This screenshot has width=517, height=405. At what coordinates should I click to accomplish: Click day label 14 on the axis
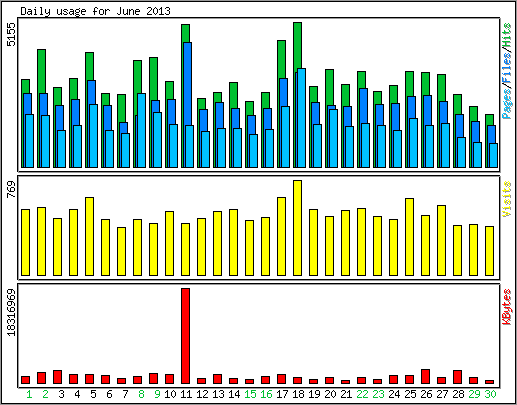(x=234, y=395)
